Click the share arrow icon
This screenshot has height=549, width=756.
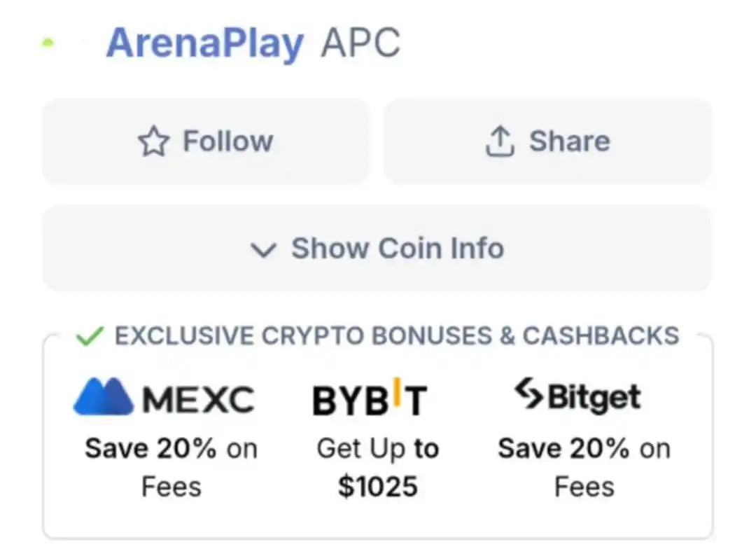[x=498, y=140]
